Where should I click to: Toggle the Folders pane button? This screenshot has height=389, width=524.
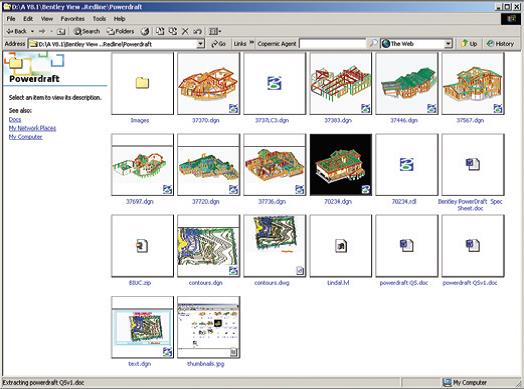(x=120, y=31)
